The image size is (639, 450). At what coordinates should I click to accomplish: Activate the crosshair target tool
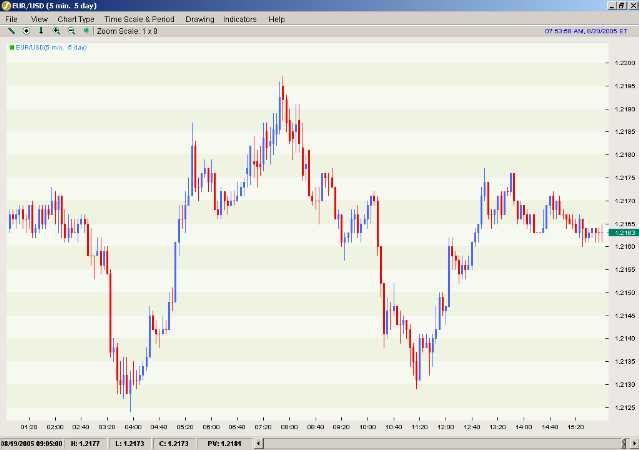click(x=25, y=31)
